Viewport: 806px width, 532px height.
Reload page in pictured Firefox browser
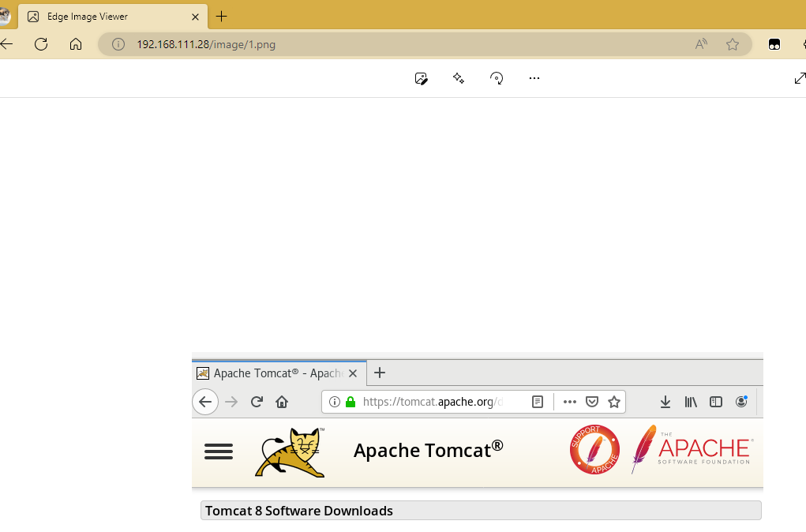point(257,402)
